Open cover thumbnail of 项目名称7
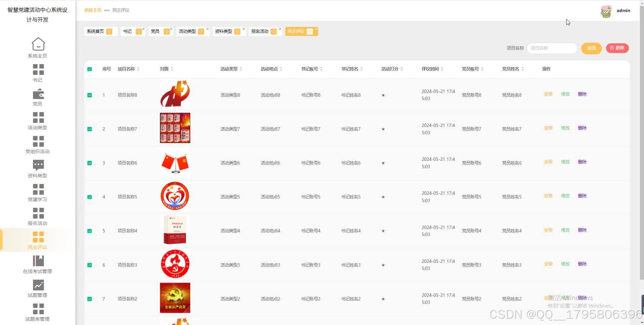Viewport: 644px width, 325px height. coord(175,128)
